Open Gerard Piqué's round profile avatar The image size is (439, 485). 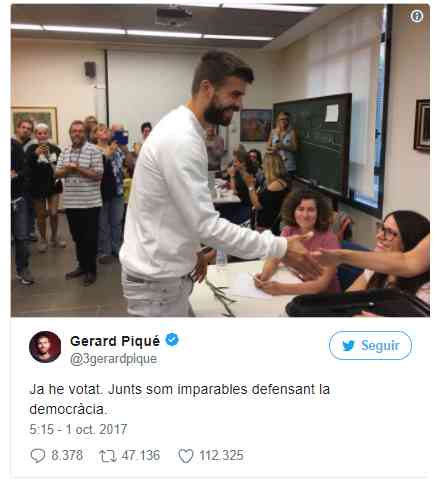[45, 347]
